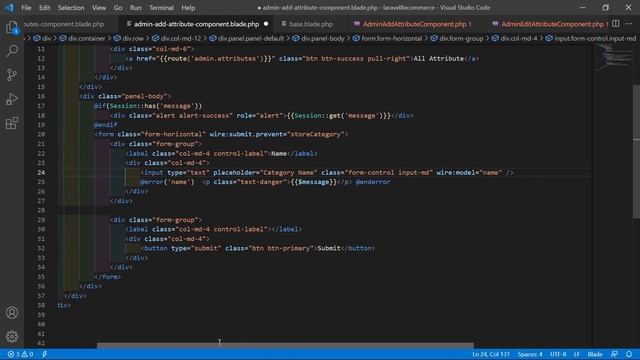Open the Extensions view
The height and width of the screenshot is (360, 640).
[x=12, y=123]
